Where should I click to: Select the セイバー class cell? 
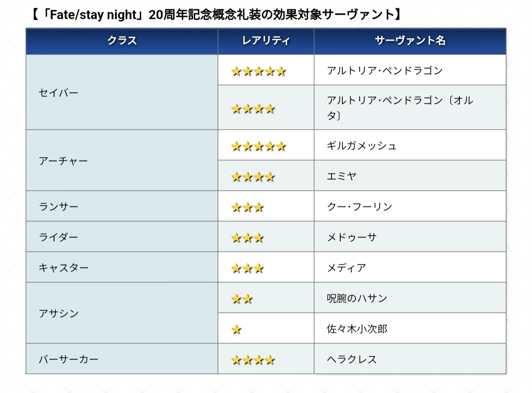[x=59, y=93]
